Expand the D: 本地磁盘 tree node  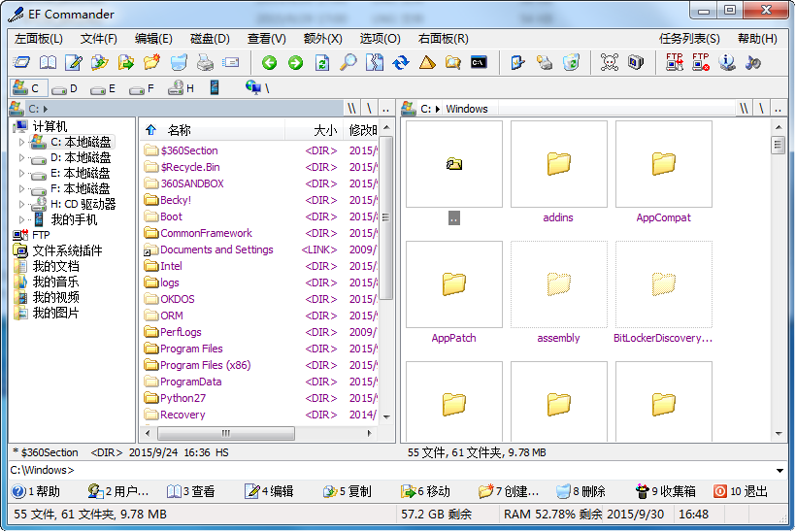coord(21,158)
